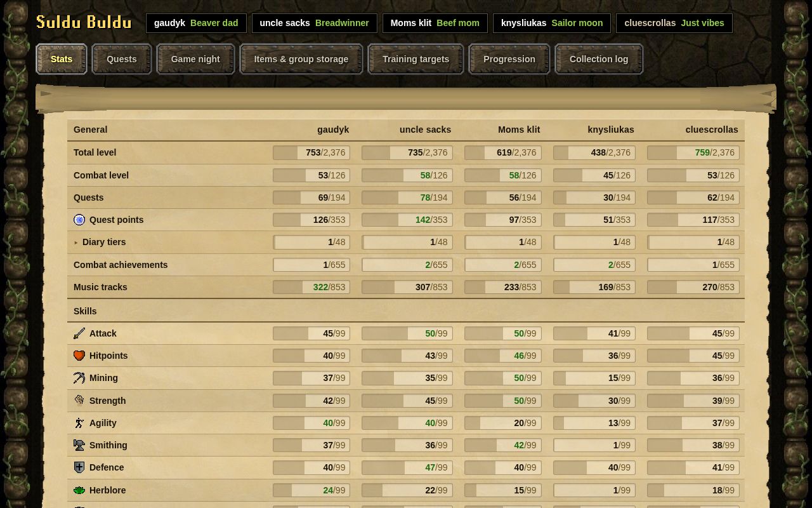Viewport: 812px width, 508px height.
Task: Select member gaudyk Beaver dad
Action: tap(196, 23)
